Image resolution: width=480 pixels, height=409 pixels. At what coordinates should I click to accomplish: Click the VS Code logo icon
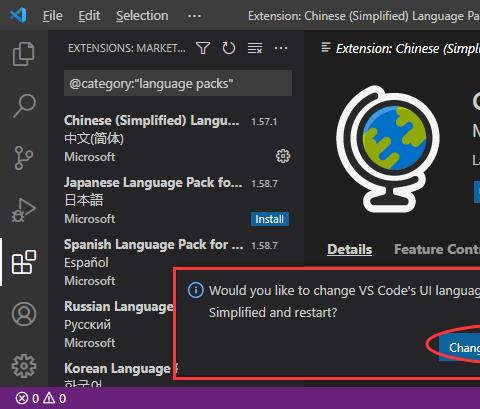click(18, 15)
